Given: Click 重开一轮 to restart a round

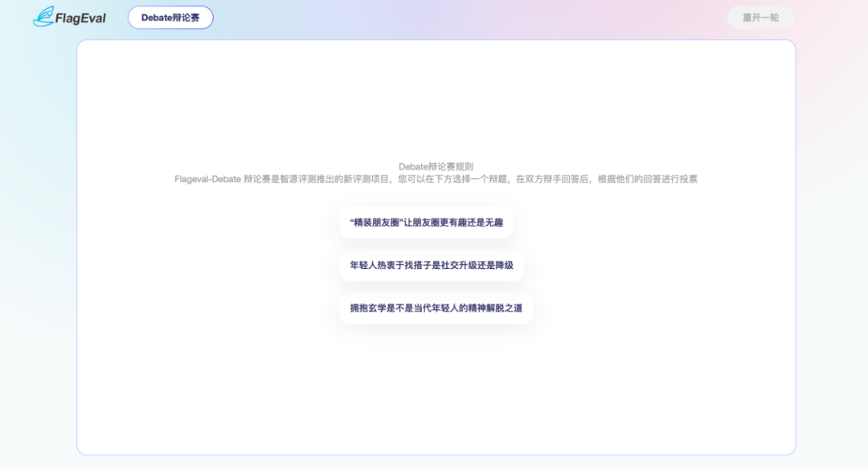Looking at the screenshot, I should click(759, 17).
